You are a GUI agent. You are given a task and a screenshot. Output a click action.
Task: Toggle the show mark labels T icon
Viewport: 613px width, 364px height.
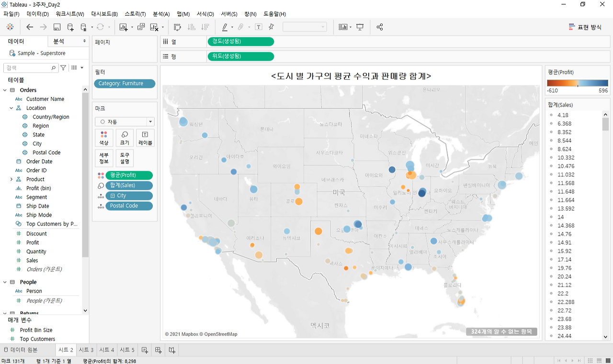[x=259, y=27]
